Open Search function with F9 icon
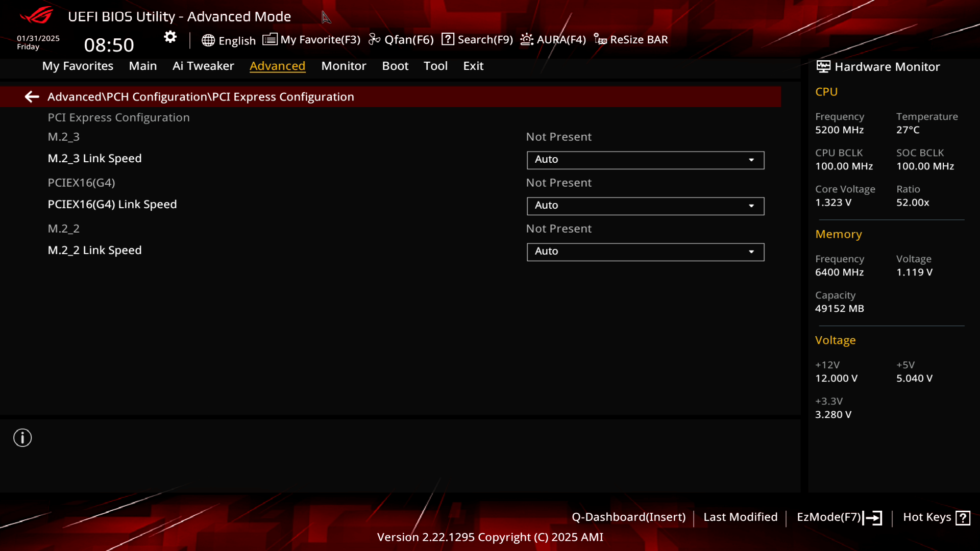This screenshot has height=551, width=980. (479, 39)
